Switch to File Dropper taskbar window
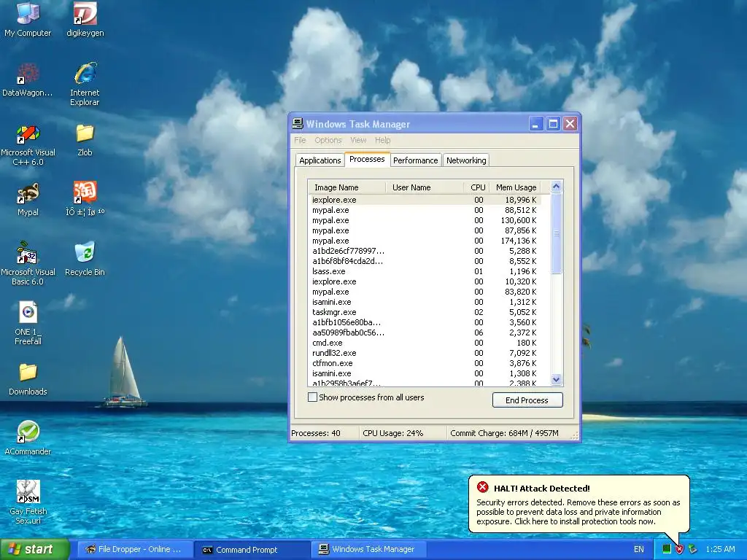This screenshot has height=560, width=747. 133,549
